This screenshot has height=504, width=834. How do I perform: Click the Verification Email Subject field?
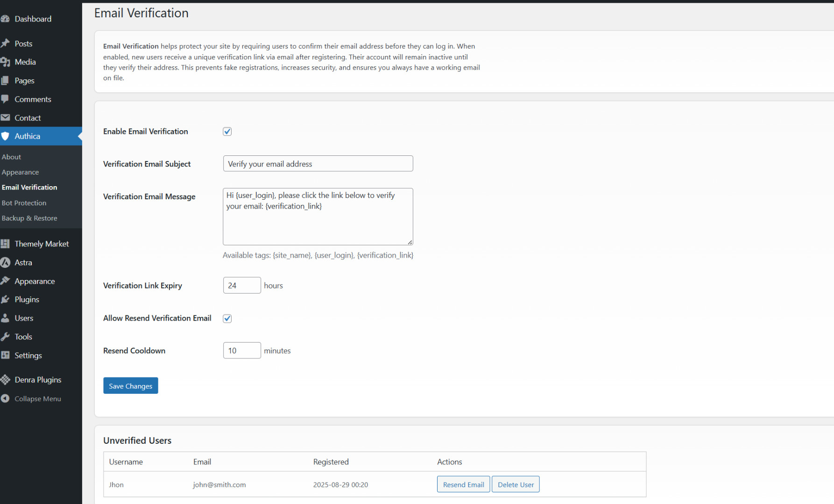tap(318, 164)
